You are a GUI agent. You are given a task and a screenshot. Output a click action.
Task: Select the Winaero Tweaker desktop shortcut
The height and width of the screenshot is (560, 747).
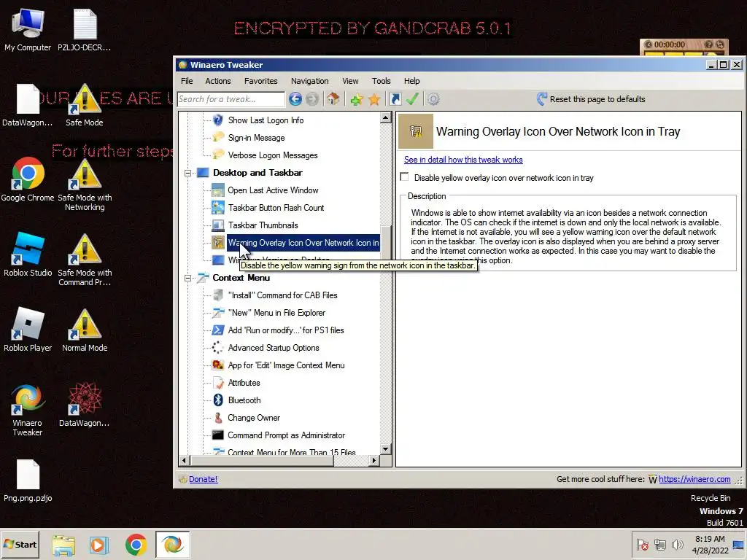(28, 410)
